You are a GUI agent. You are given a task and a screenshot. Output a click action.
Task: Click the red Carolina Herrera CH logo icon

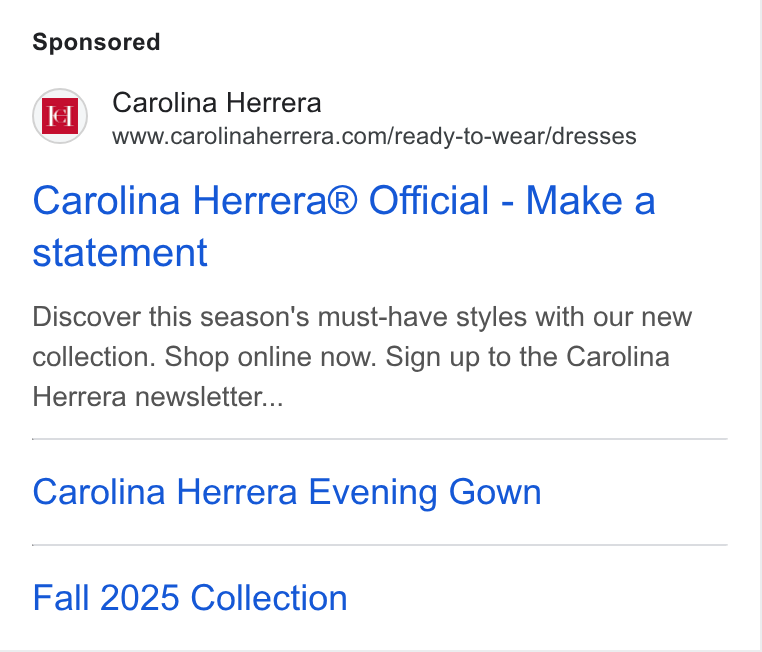(60, 116)
